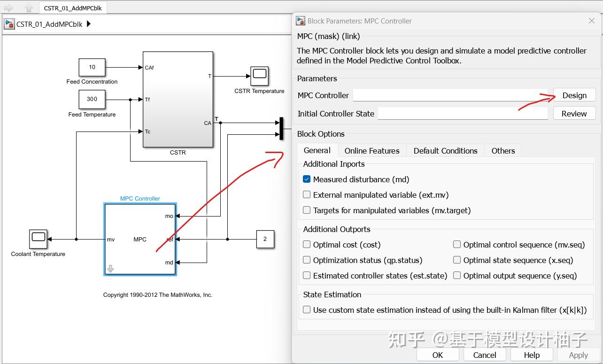
Task: Open the CSTR Temperature scope block
Action: [x=259, y=75]
